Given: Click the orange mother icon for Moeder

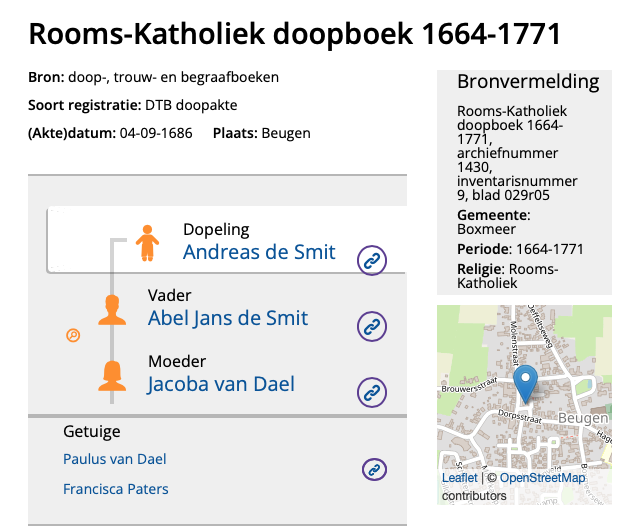Looking at the screenshot, I should [113, 375].
